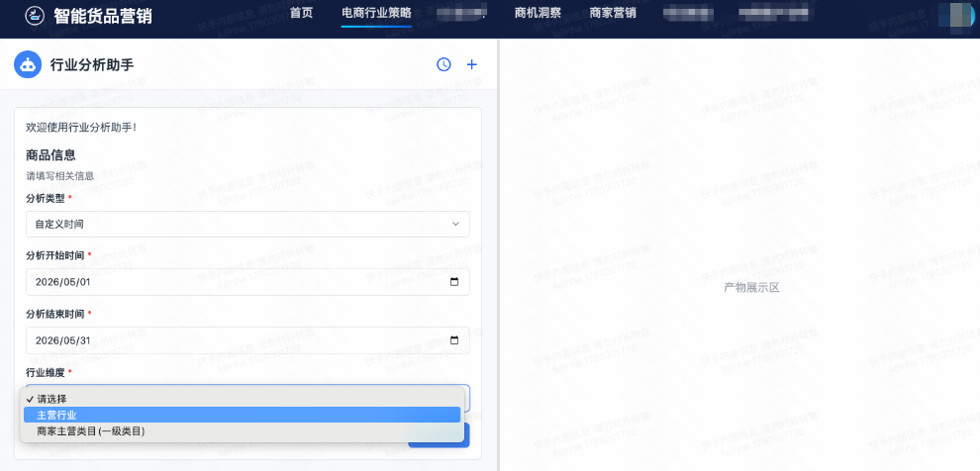Click the 智能货品营销 title text

[103, 16]
